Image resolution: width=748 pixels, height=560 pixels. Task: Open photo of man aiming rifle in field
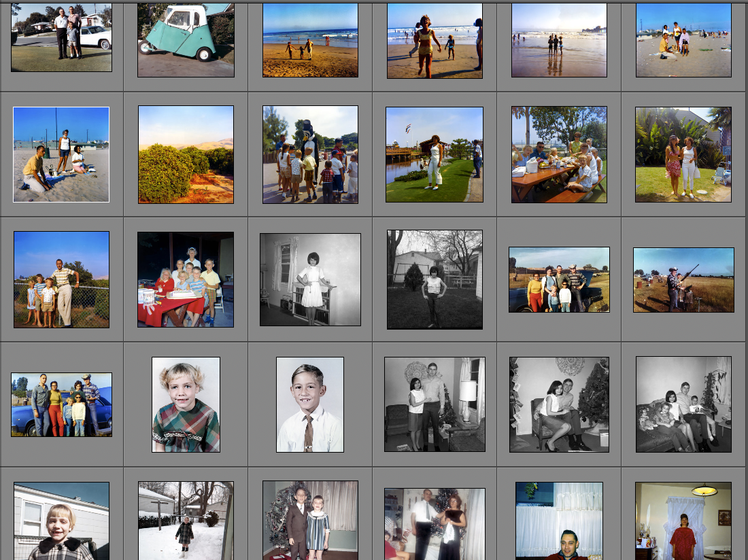click(x=683, y=280)
